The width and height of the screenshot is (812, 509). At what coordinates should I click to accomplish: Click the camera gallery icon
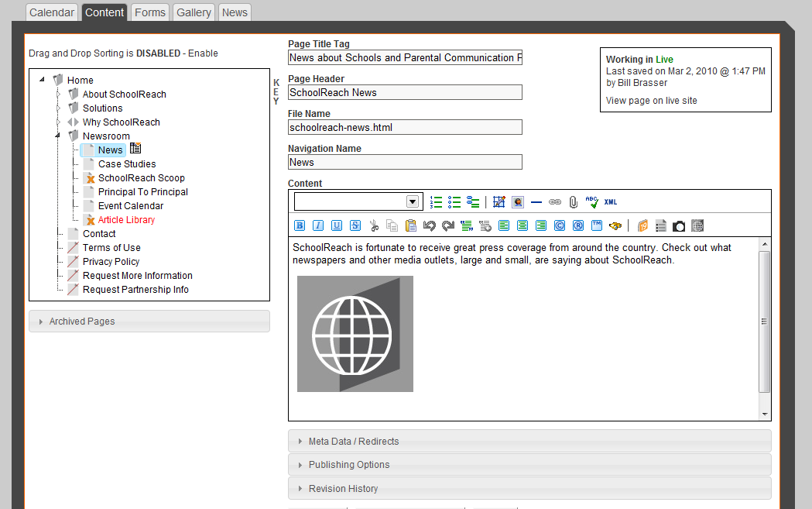[679, 226]
